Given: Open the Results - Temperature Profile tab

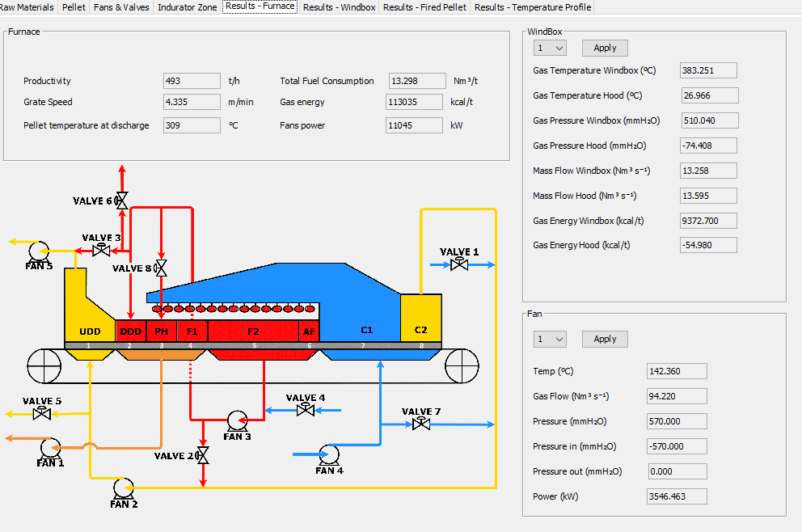Looking at the screenshot, I should click(x=532, y=7).
